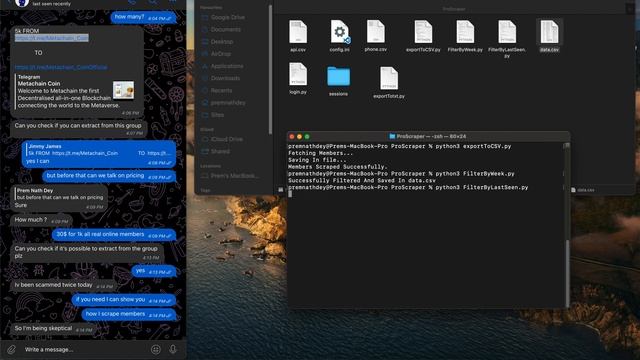
Task: Open Documents in Finder sidebar
Action: (x=221, y=30)
